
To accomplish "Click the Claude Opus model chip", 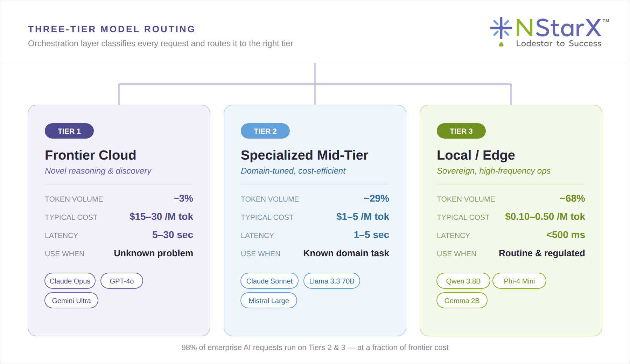I will pos(70,281).
